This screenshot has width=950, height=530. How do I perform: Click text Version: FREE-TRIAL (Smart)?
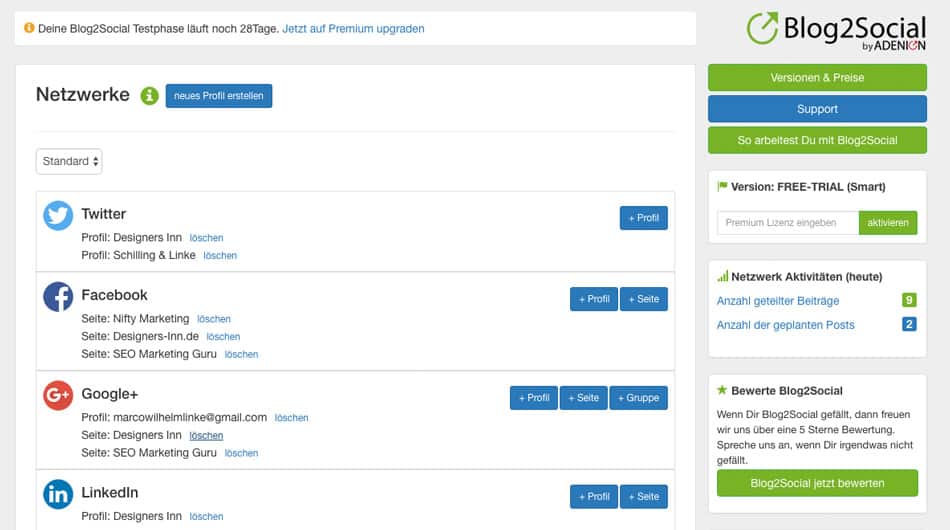808,187
